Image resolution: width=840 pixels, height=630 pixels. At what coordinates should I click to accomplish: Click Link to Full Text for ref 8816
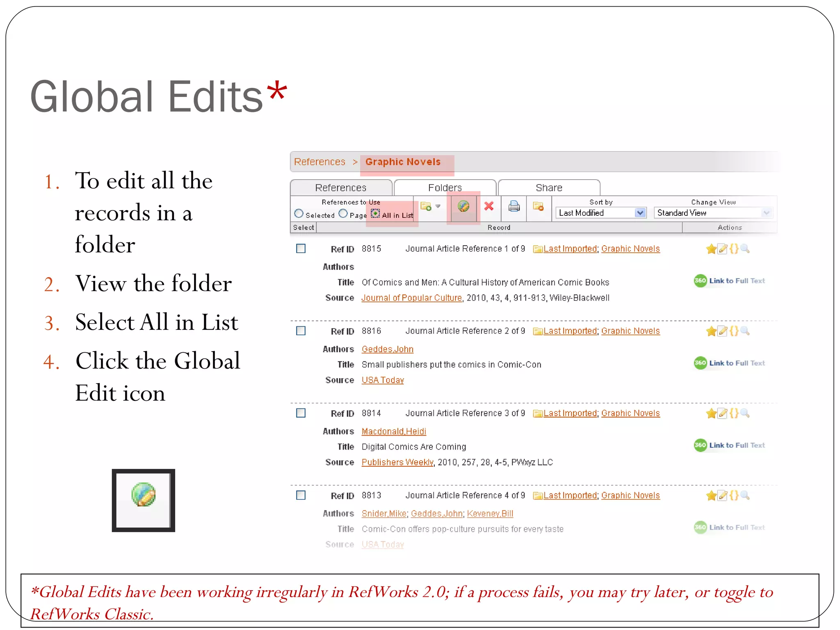[x=729, y=363]
